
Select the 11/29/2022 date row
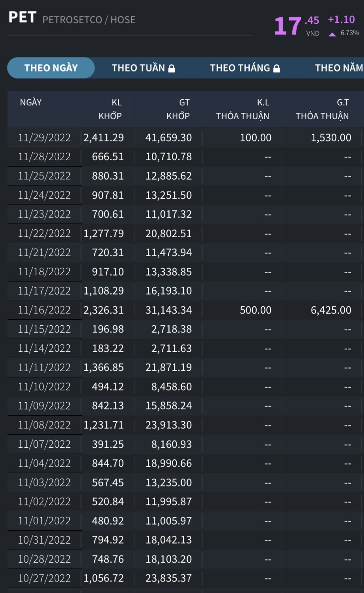(44, 138)
